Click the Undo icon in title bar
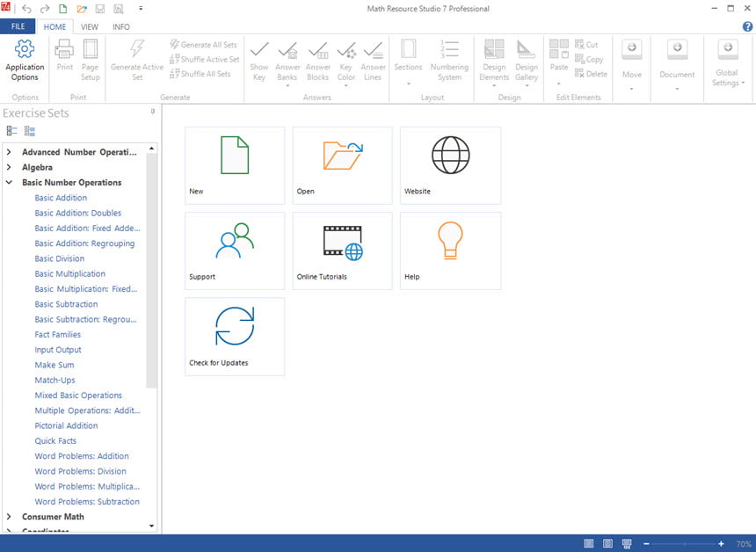This screenshot has width=756, height=552. click(26, 9)
